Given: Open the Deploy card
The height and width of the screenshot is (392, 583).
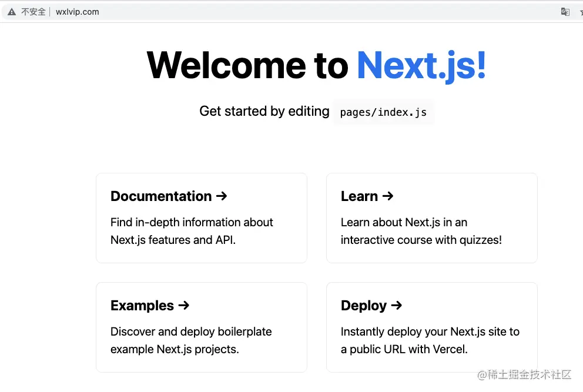Looking at the screenshot, I should 432,327.
